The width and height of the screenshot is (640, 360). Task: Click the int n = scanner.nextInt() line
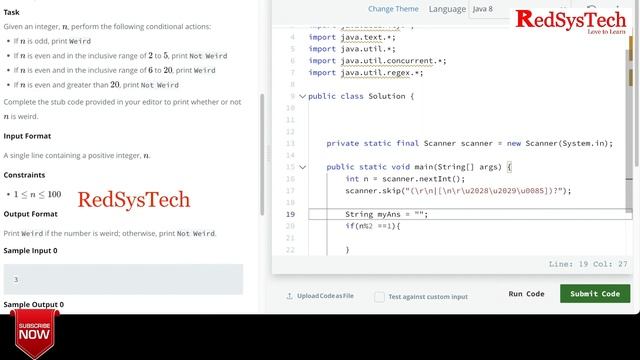404,179
